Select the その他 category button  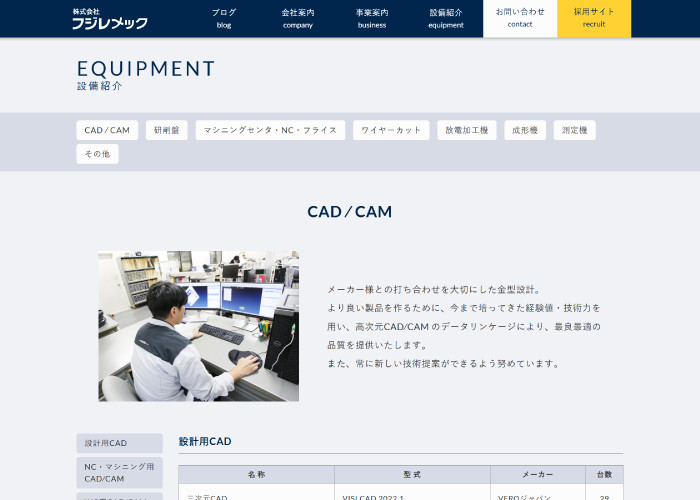[97, 154]
